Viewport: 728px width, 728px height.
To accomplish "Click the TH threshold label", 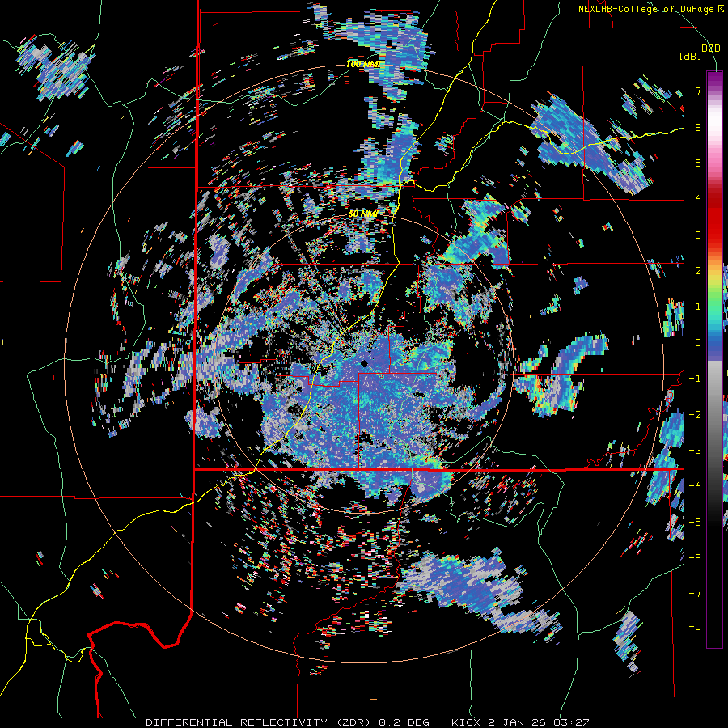I will pos(695,630).
